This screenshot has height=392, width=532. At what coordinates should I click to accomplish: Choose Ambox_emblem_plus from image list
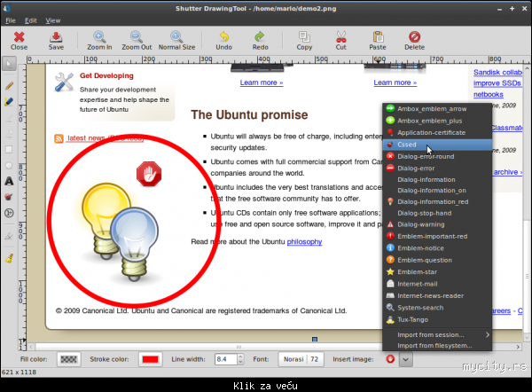pos(437,121)
